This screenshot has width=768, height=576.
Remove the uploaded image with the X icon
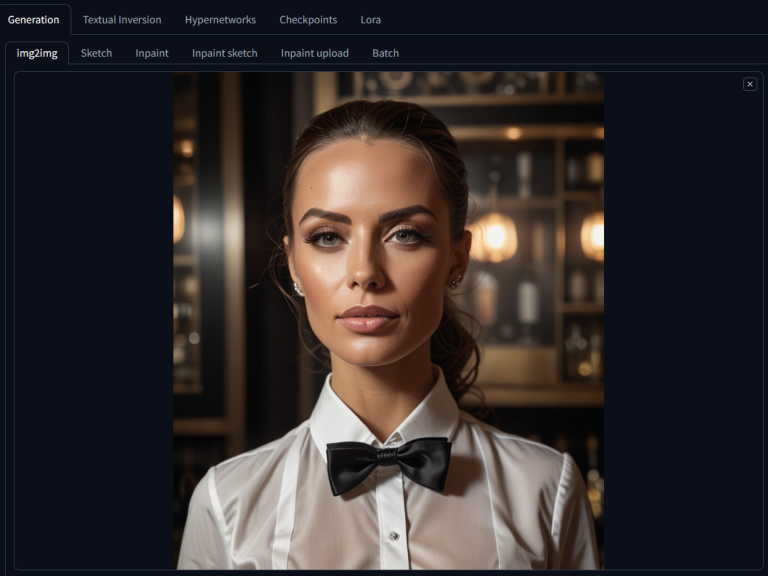750,84
